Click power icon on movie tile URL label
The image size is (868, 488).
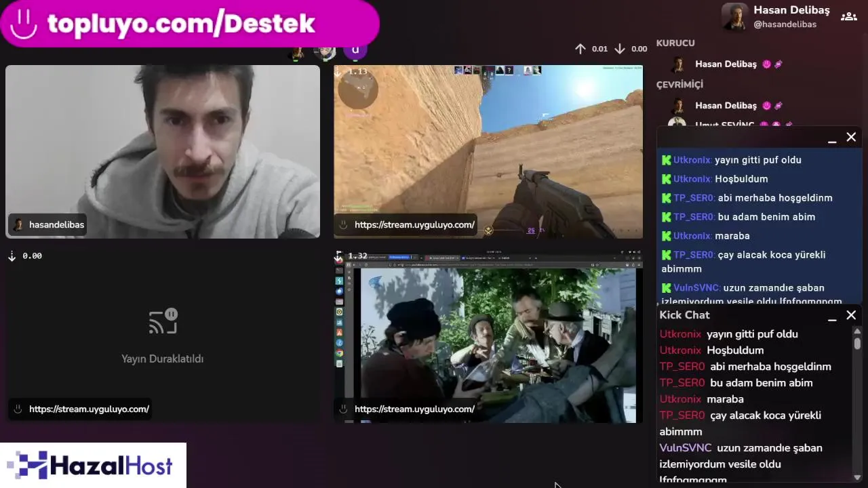(343, 409)
